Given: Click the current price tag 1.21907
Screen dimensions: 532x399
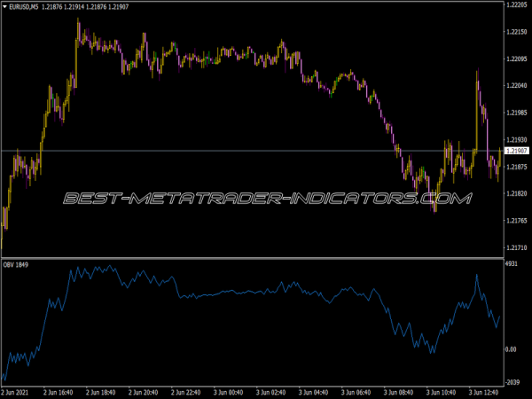Looking at the screenshot, I should pyautogui.click(x=516, y=151).
